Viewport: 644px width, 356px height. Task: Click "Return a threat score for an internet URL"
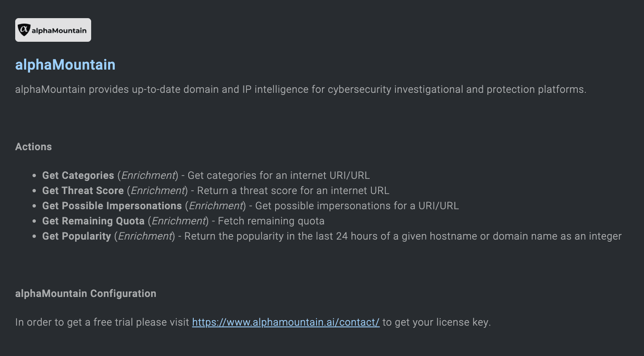(x=293, y=191)
